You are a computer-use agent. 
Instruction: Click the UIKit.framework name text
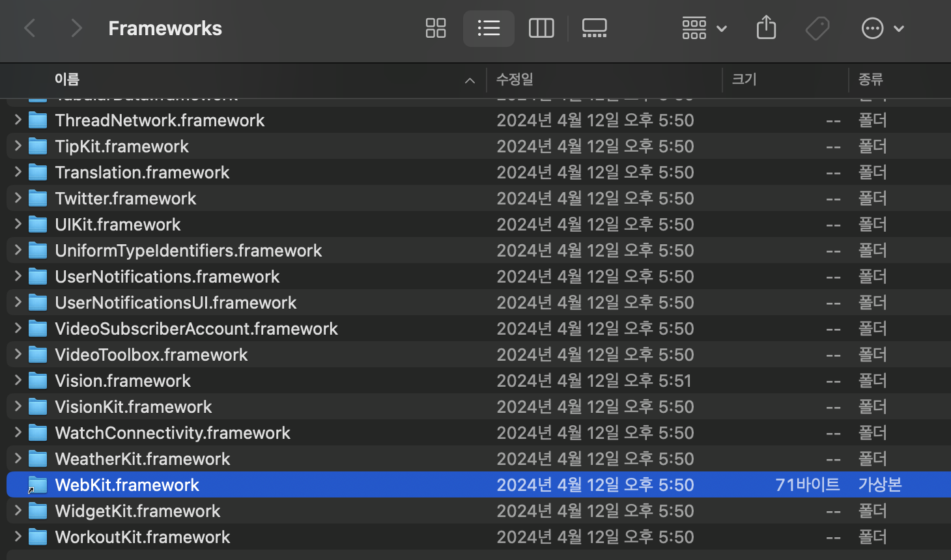pos(118,225)
